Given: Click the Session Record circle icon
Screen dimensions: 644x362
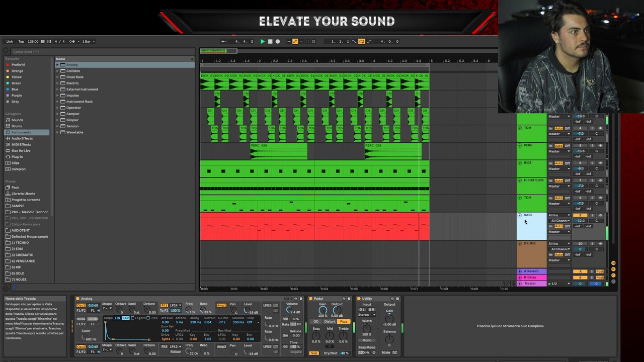Looking at the screenshot, I should tap(313, 41).
